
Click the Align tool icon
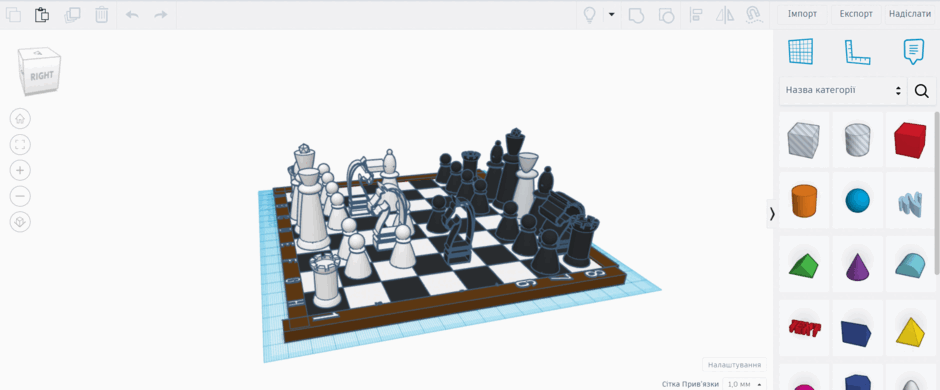(x=696, y=14)
